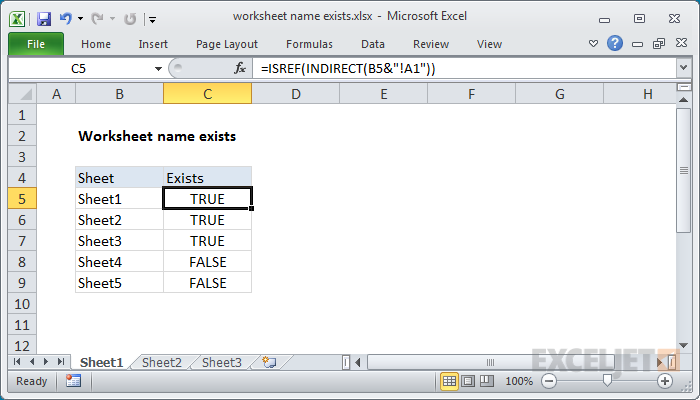Select the cell containing Sheet1 in column B
This screenshot has height=400, width=700.
coord(120,199)
